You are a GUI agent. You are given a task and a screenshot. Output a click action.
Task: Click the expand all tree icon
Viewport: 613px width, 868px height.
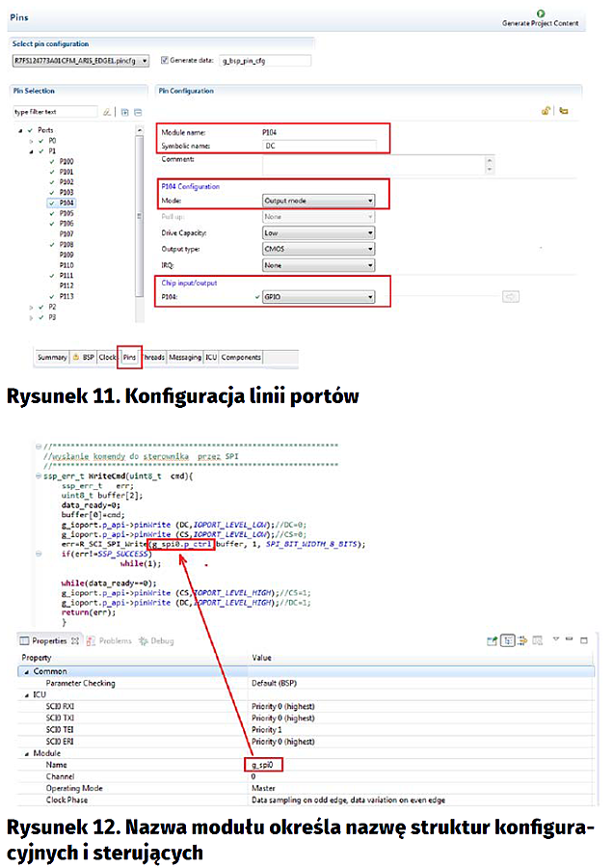tap(124, 112)
